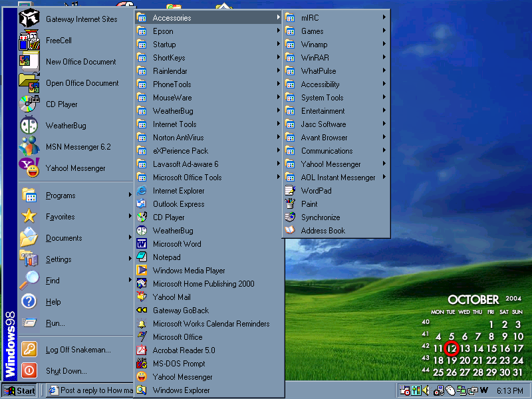The height and width of the screenshot is (399, 532).
Task: Select the Internet Tools folder
Action: tap(209, 124)
